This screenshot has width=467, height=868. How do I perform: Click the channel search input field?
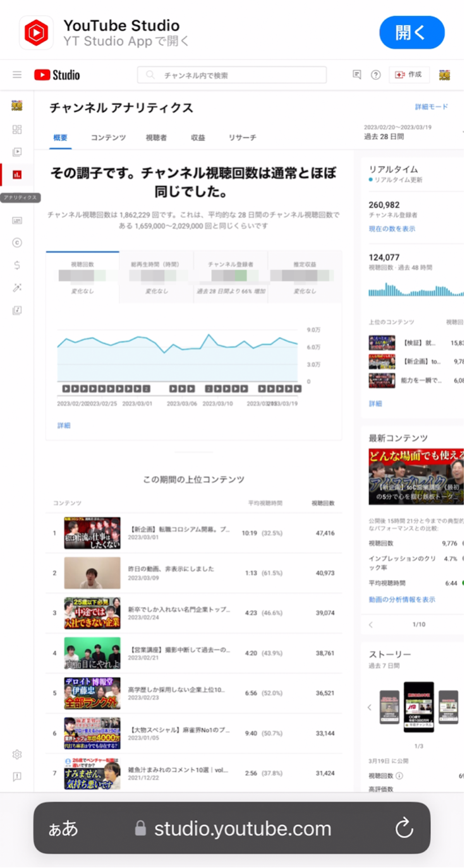232,75
